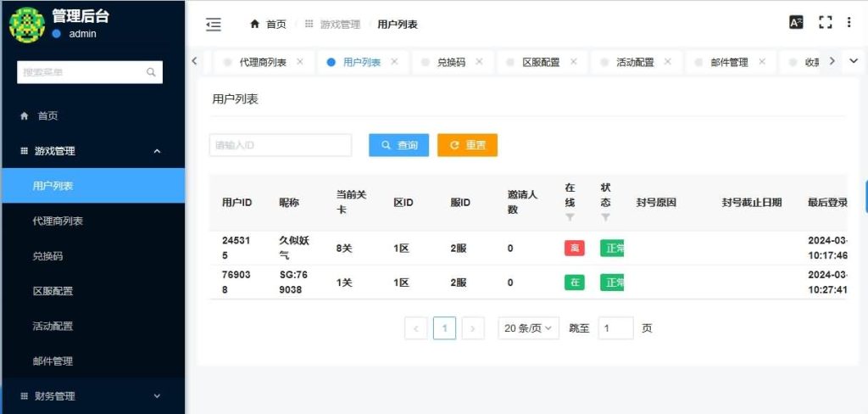Click the red 离 offline badge
868x414 pixels.
(575, 249)
